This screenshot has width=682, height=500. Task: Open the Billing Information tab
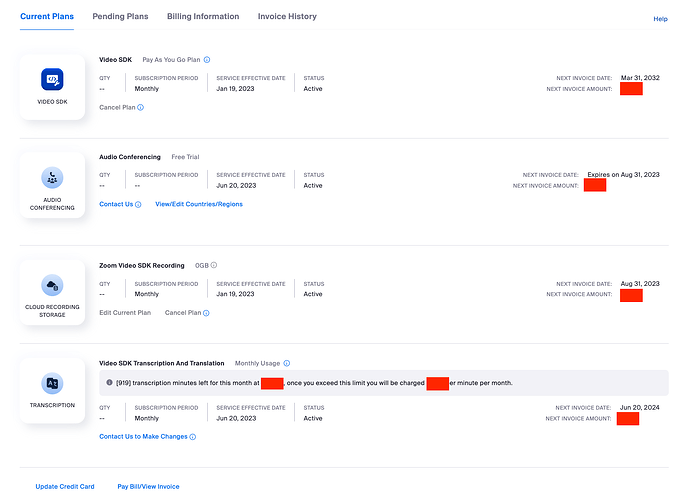click(x=203, y=17)
